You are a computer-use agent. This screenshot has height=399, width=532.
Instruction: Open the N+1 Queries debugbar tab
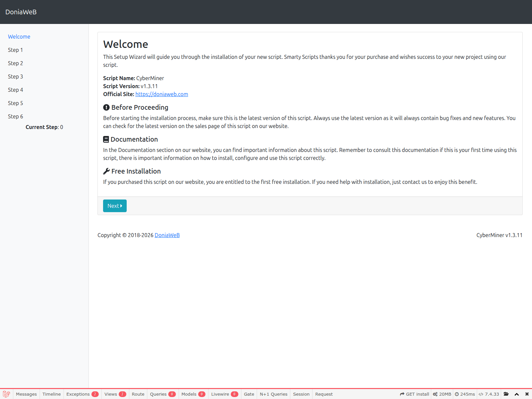pos(274,394)
